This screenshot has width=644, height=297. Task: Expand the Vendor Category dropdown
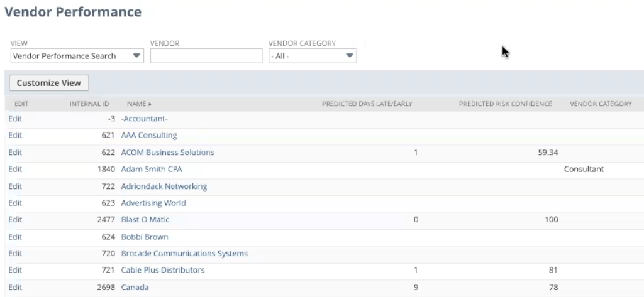[x=313, y=56]
